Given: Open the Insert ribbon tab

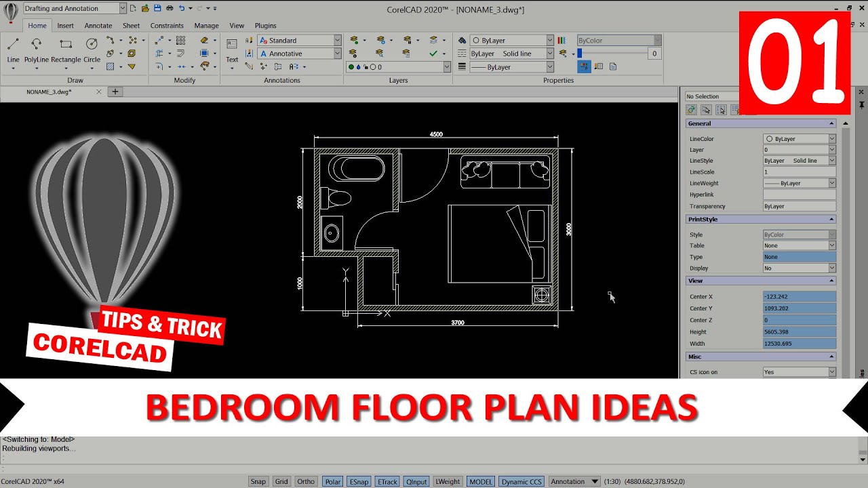Looking at the screenshot, I should click(x=66, y=26).
